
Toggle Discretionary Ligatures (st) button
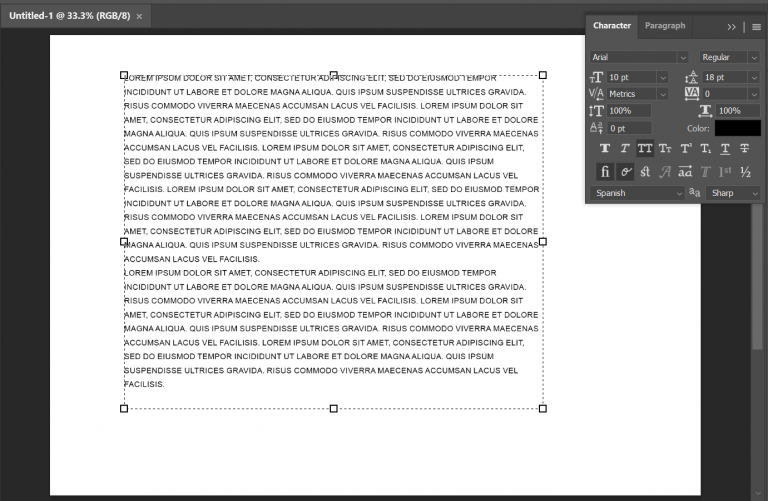(645, 172)
